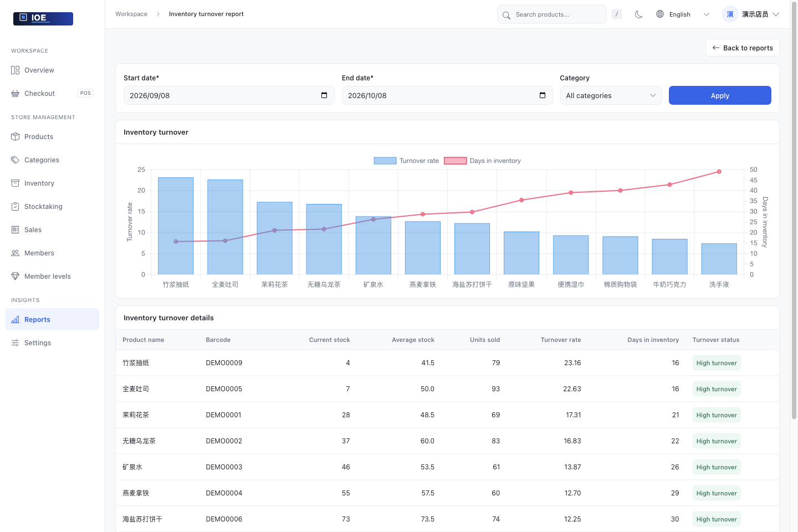Click the IOE logo
Viewport: 798px width, 532px height.
(x=43, y=18)
